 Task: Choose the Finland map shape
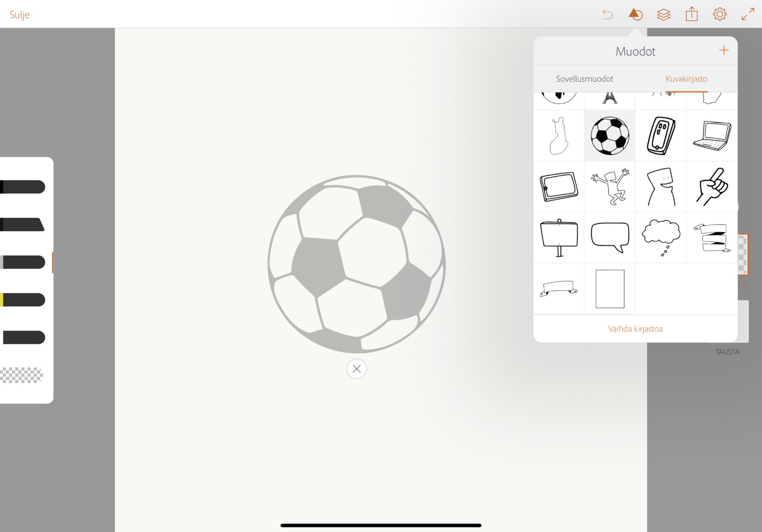559,136
